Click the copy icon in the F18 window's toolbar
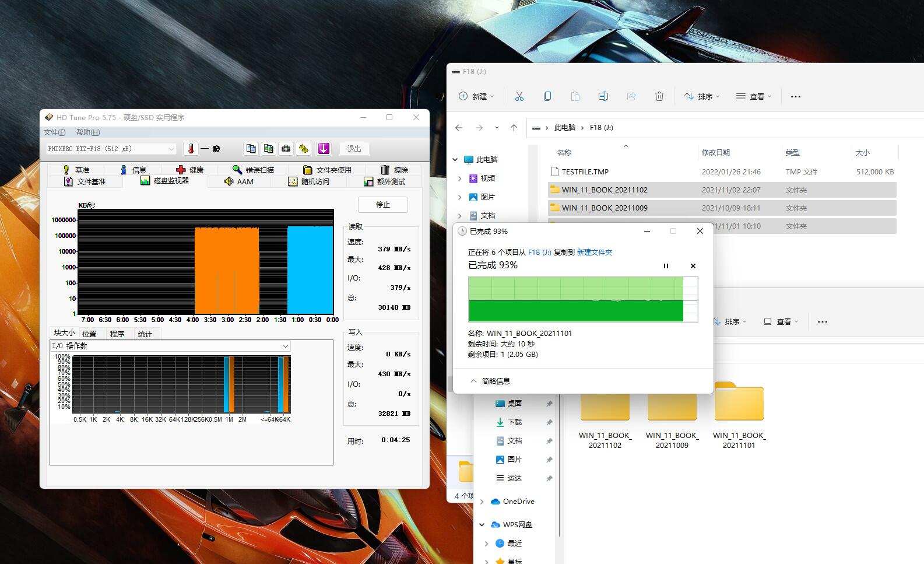The height and width of the screenshot is (564, 924). coord(547,96)
